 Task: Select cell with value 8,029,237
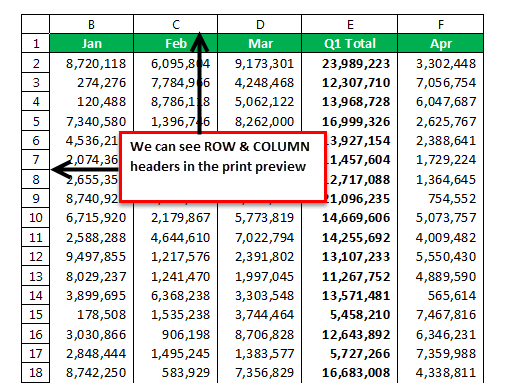(91, 276)
